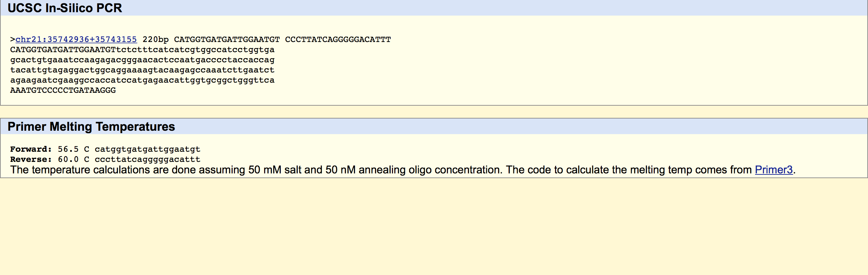Click lowercase forward primer catggtgatgattggaatgt
The width and height of the screenshot is (868, 275).
coord(147,149)
